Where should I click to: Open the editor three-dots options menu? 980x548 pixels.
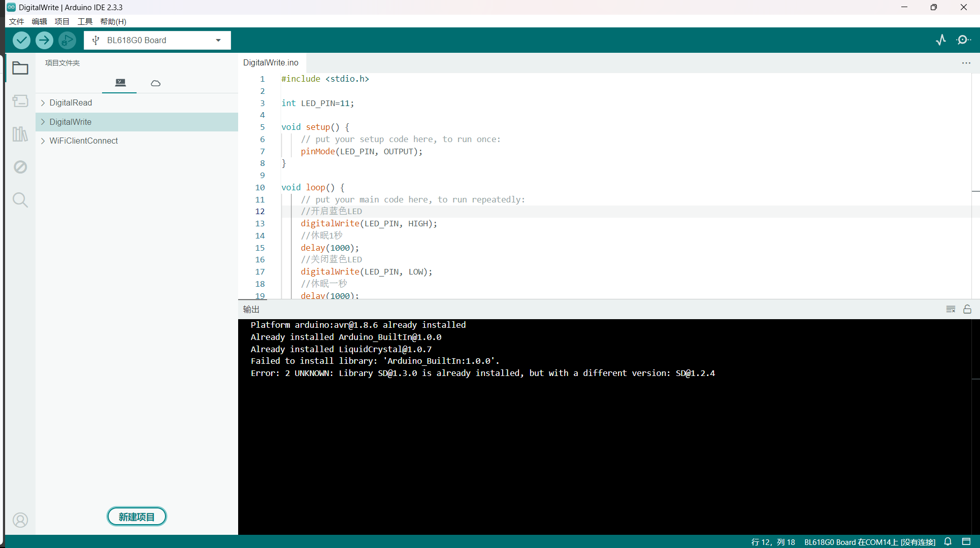(x=966, y=63)
